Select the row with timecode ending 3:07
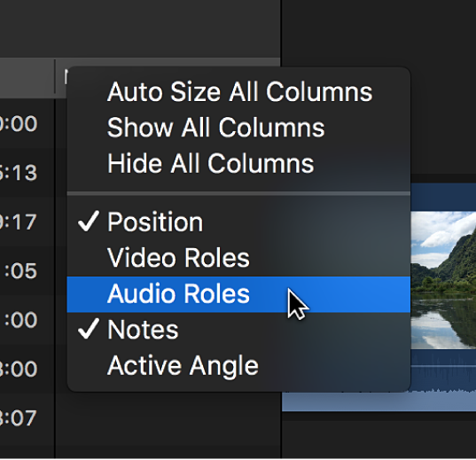476x460 pixels. (19, 417)
